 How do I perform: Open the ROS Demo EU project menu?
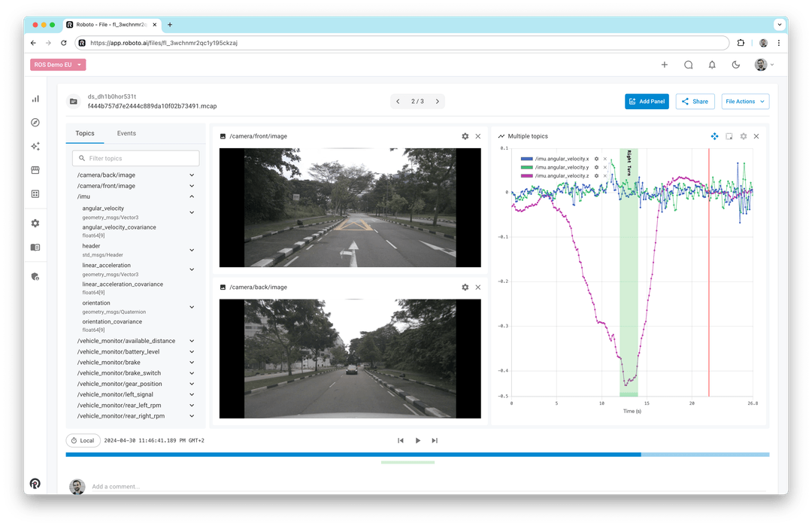[x=58, y=65]
